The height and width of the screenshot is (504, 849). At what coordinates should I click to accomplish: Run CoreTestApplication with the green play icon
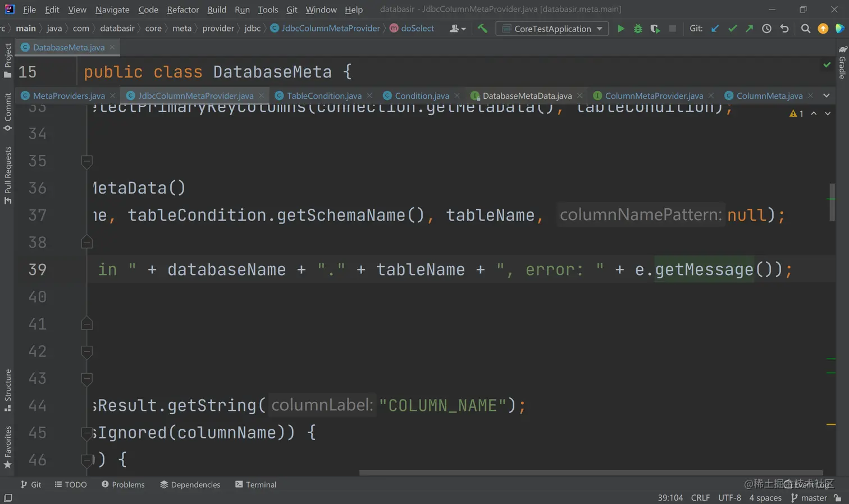tap(620, 29)
